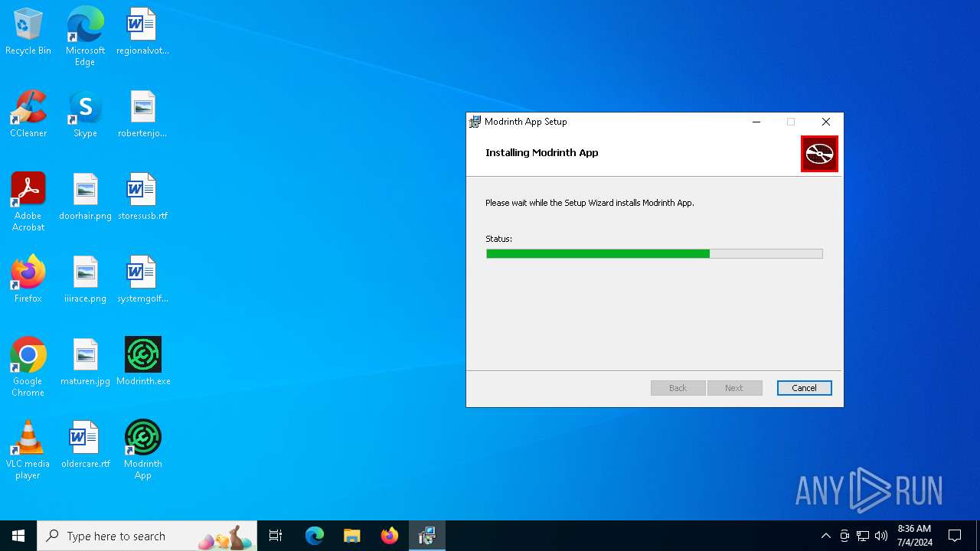Close the Modrinth App Setup window
980x551 pixels.
point(825,122)
